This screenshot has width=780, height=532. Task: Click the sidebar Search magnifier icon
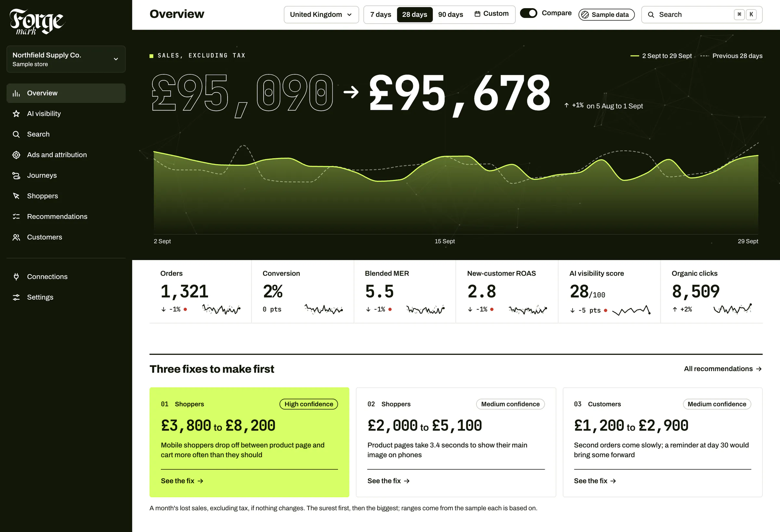16,134
